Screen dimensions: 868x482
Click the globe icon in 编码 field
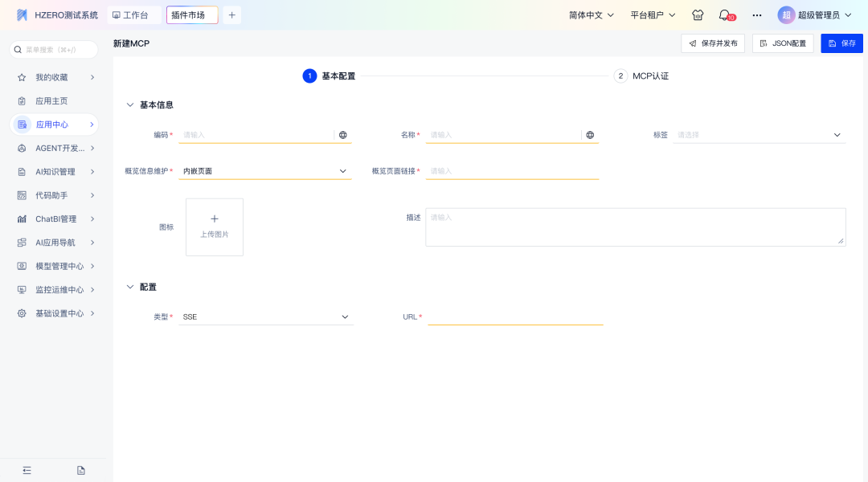click(343, 135)
